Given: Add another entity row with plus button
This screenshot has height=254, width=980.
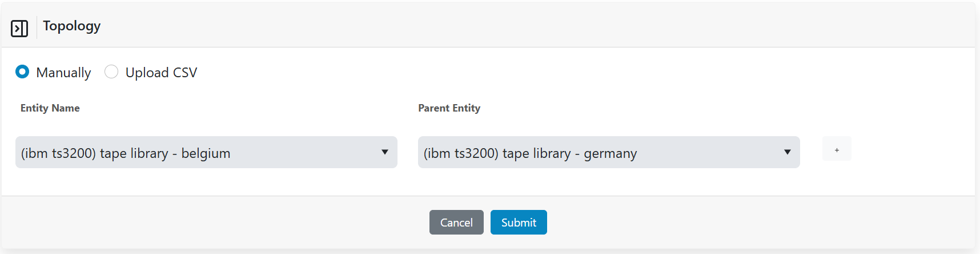Looking at the screenshot, I should point(837,149).
